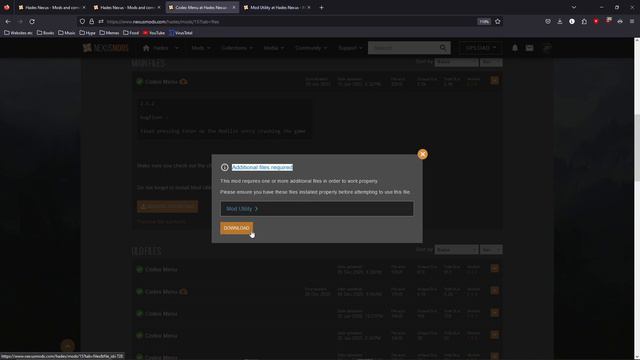Click the Nexus Mods search field

click(403, 48)
